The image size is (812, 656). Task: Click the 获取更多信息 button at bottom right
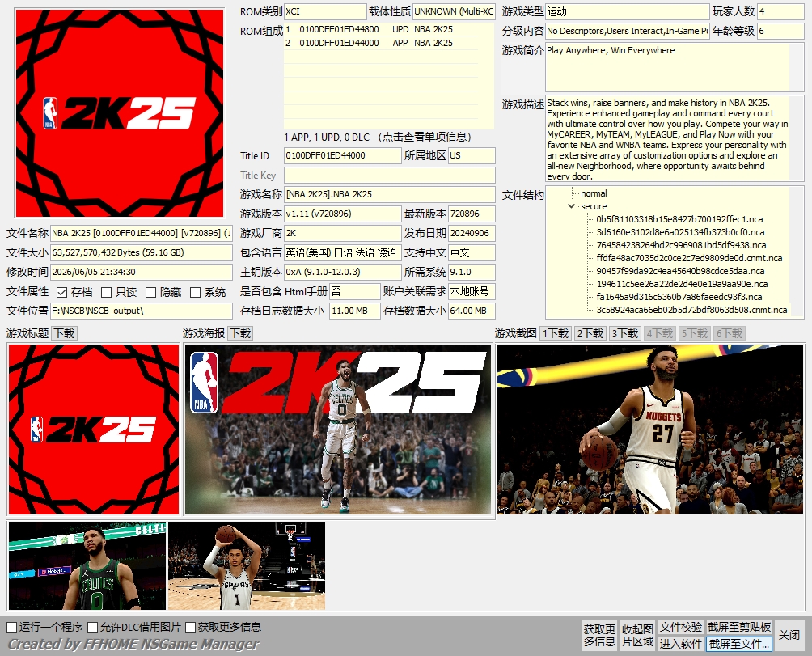click(x=599, y=635)
